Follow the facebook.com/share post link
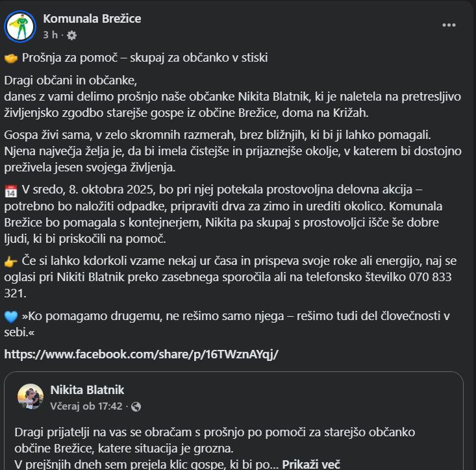The width and height of the screenshot is (476, 470). [141, 354]
